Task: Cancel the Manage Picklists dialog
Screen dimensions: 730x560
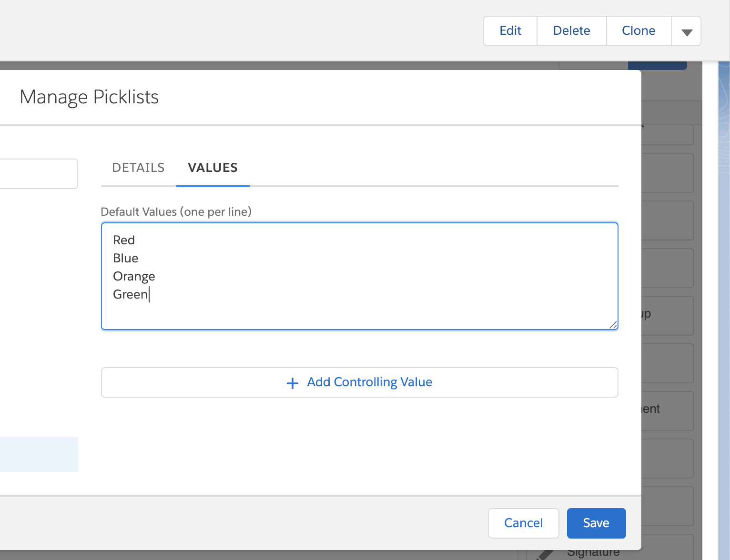Action: 523,523
